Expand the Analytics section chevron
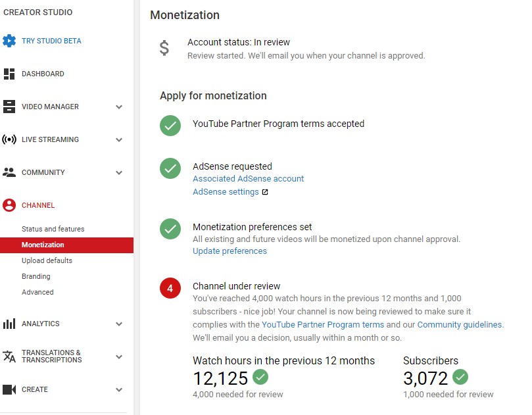The image size is (532, 415). point(119,324)
